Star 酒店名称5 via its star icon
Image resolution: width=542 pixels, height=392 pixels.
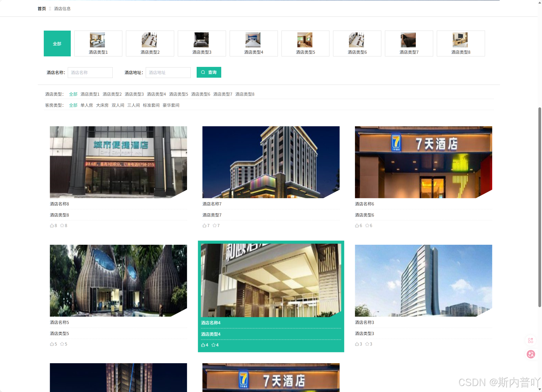pos(62,344)
